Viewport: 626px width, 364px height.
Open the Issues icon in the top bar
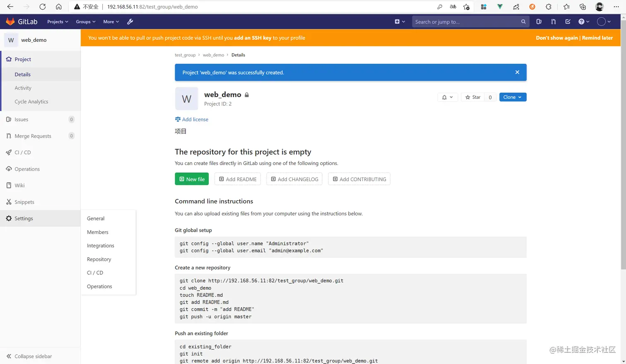click(x=539, y=22)
